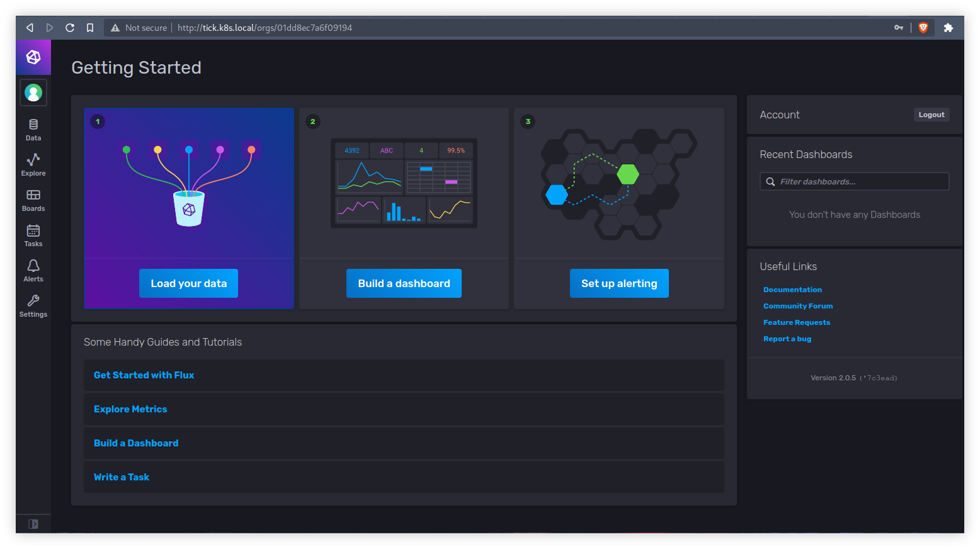Screen dimensions: 980x549
Task: Click the Build a dashboard button
Action: (404, 283)
